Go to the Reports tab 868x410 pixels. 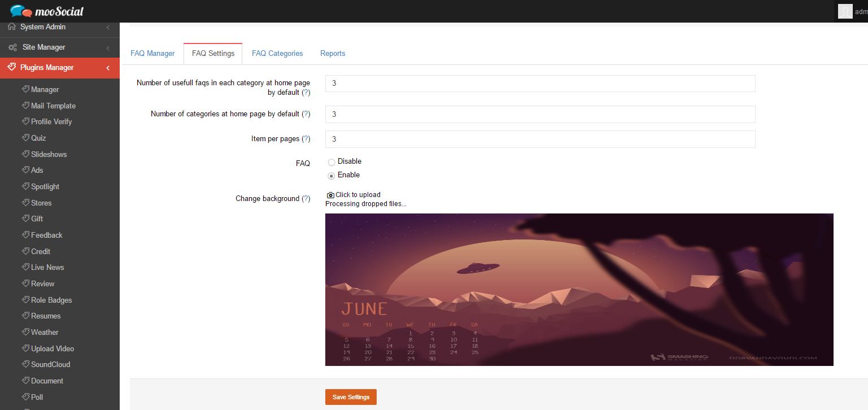(x=333, y=53)
